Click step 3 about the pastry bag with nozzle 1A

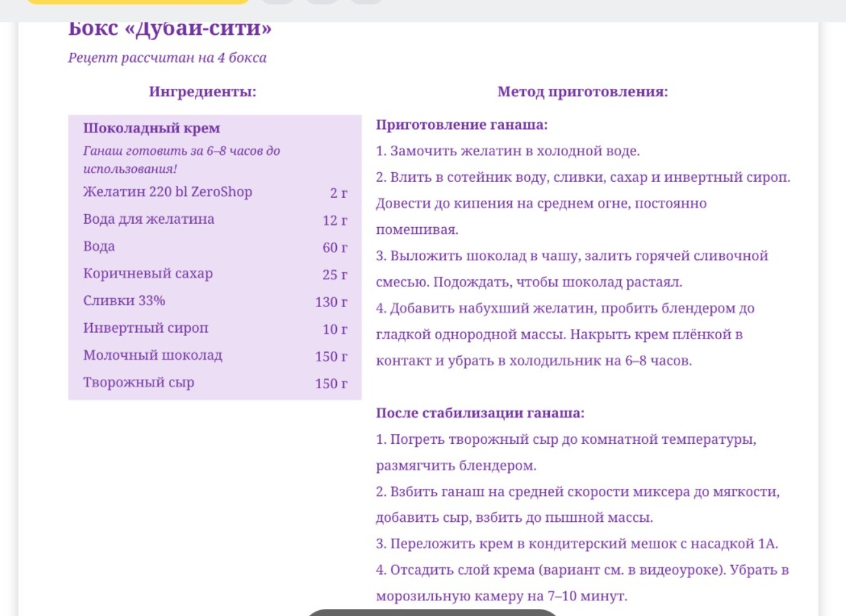coord(577,544)
